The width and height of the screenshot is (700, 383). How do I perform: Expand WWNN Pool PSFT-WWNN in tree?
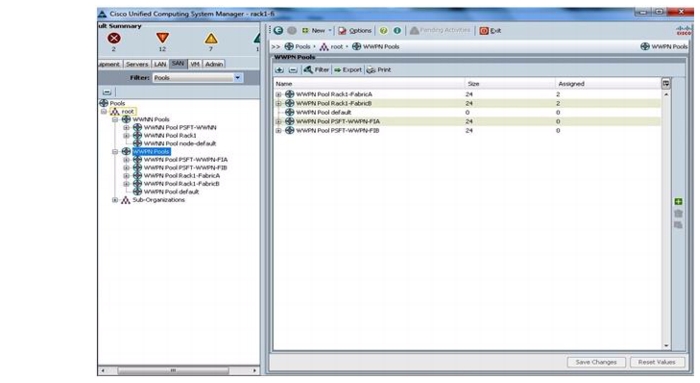[126, 128]
